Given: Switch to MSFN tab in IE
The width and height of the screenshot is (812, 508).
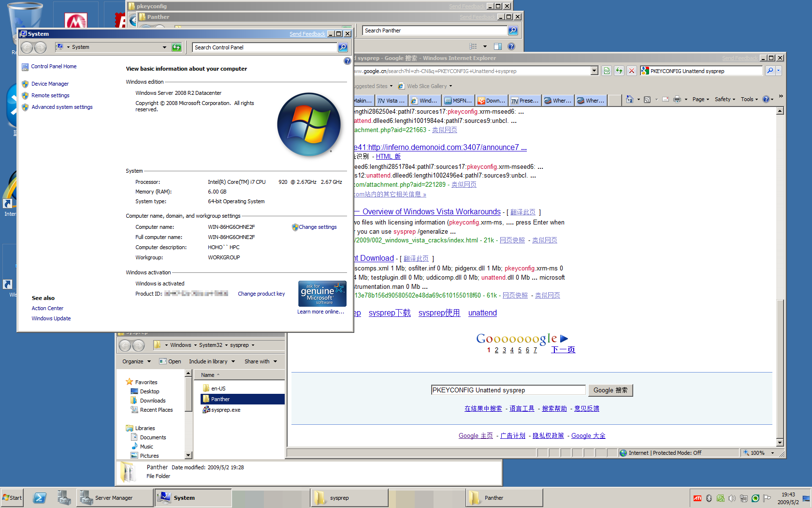Looking at the screenshot, I should point(458,101).
